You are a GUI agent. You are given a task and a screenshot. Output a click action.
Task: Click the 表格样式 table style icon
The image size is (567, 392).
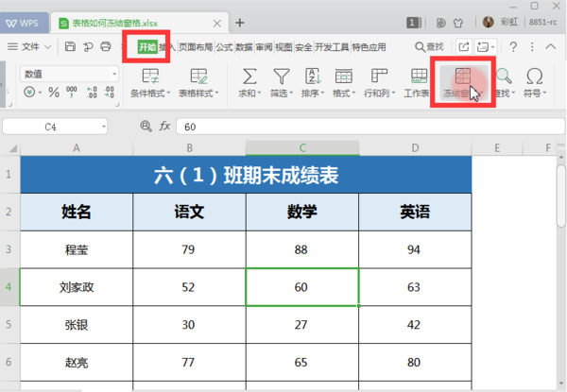point(199,77)
